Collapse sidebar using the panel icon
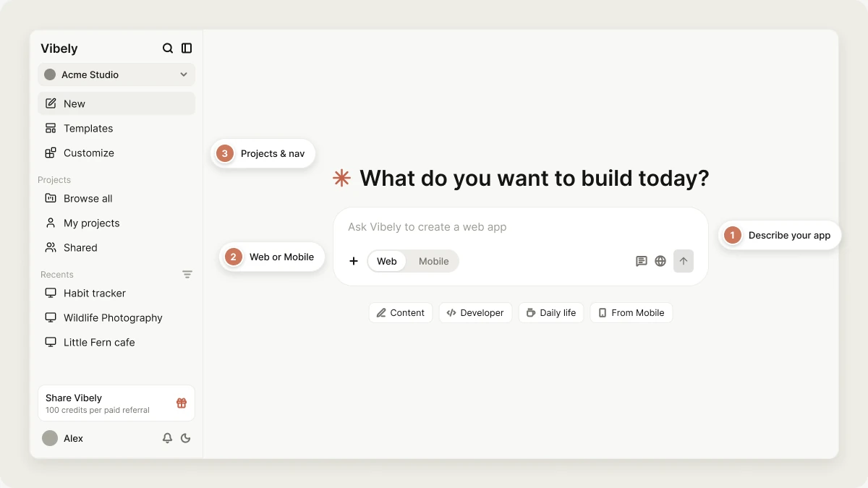The width and height of the screenshot is (868, 488). pos(187,48)
